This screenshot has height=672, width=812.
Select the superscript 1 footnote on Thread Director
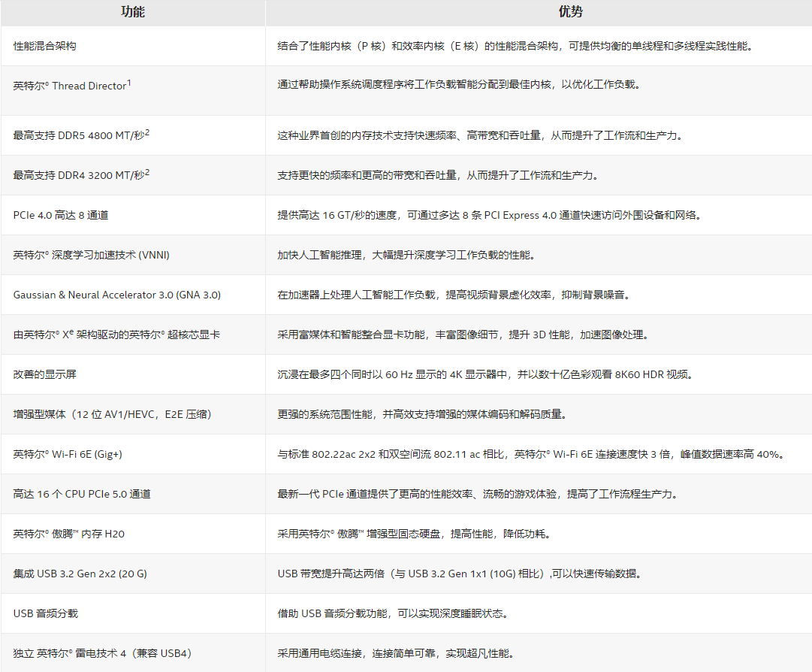131,81
